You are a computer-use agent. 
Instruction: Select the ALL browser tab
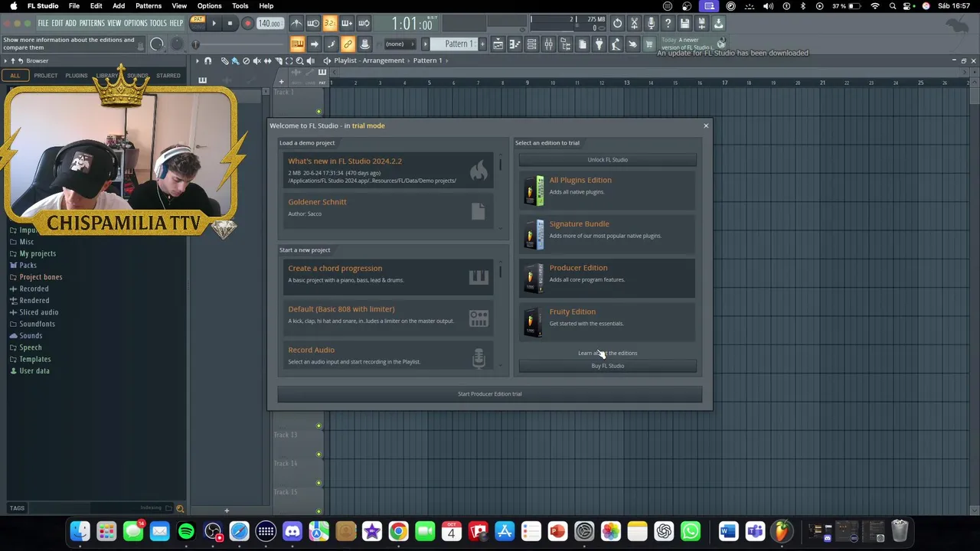pos(15,76)
